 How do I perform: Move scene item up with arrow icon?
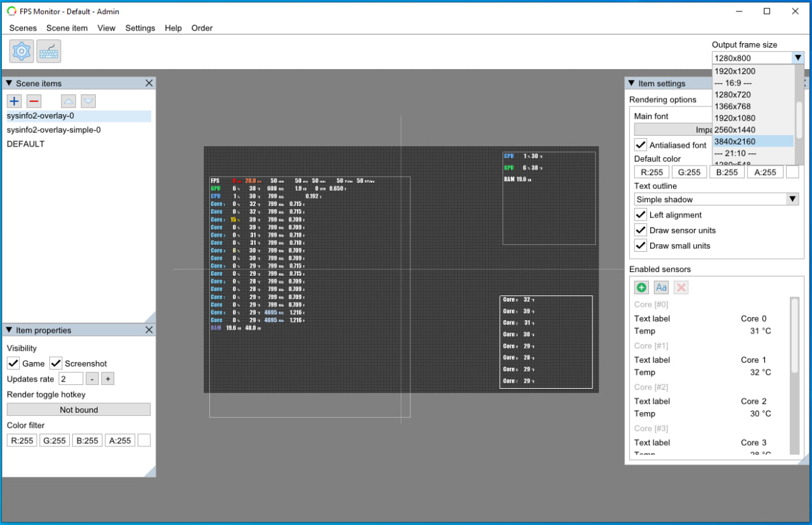pyautogui.click(x=69, y=101)
